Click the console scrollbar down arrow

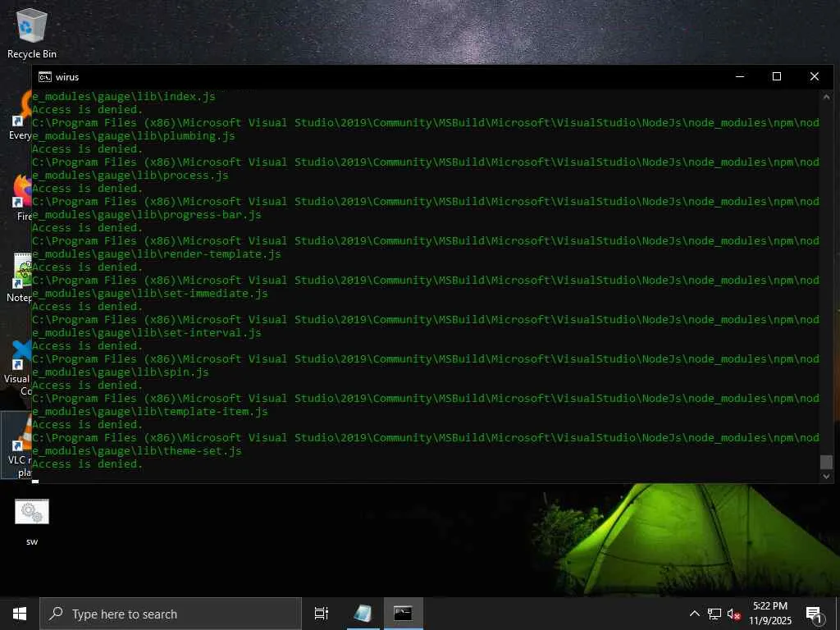(x=826, y=476)
